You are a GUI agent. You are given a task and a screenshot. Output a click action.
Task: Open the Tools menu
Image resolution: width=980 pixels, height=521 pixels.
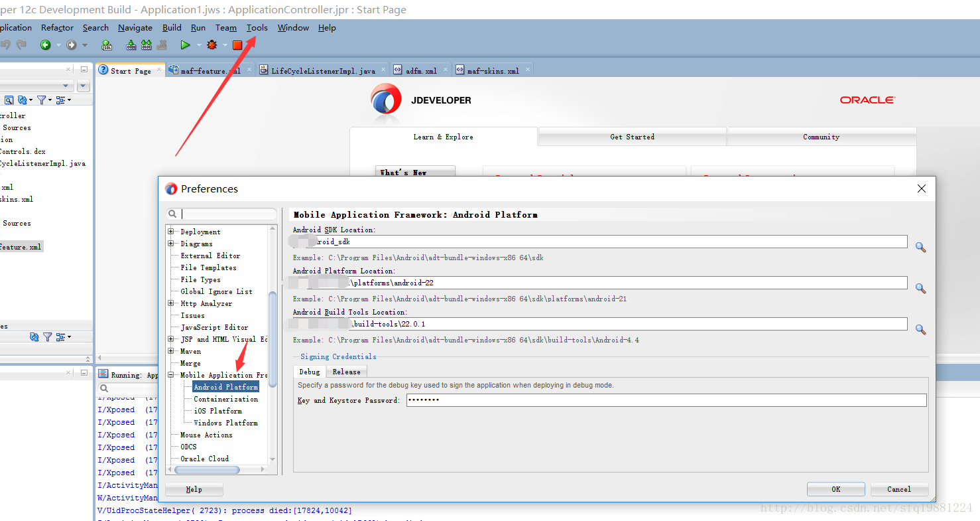(x=257, y=28)
